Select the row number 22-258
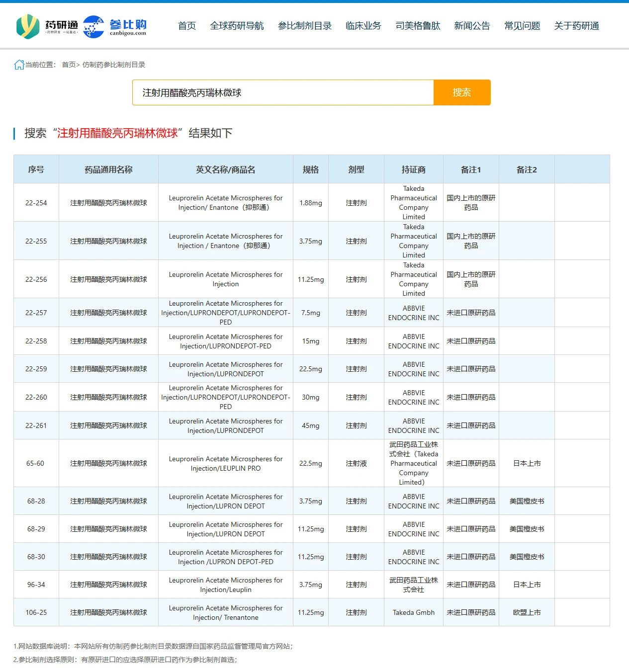Image resolution: width=629 pixels, height=672 pixels. tap(36, 341)
